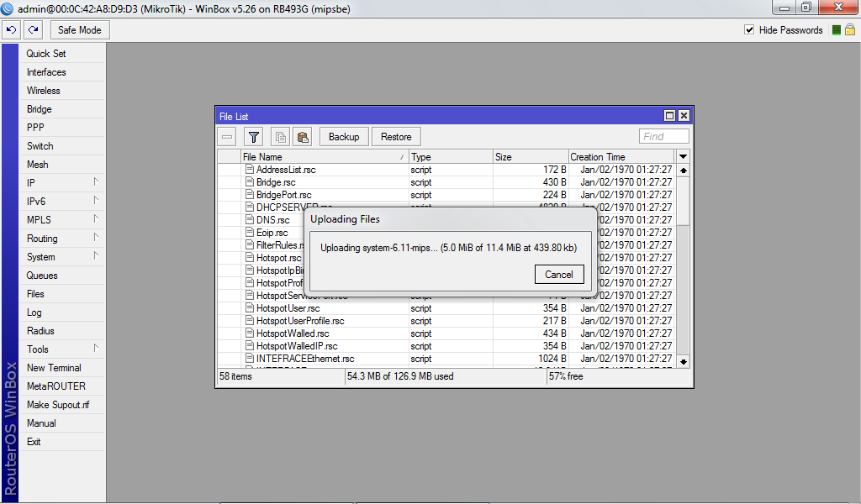
Task: Click the Remove (minus) icon in File List
Action: pos(227,137)
